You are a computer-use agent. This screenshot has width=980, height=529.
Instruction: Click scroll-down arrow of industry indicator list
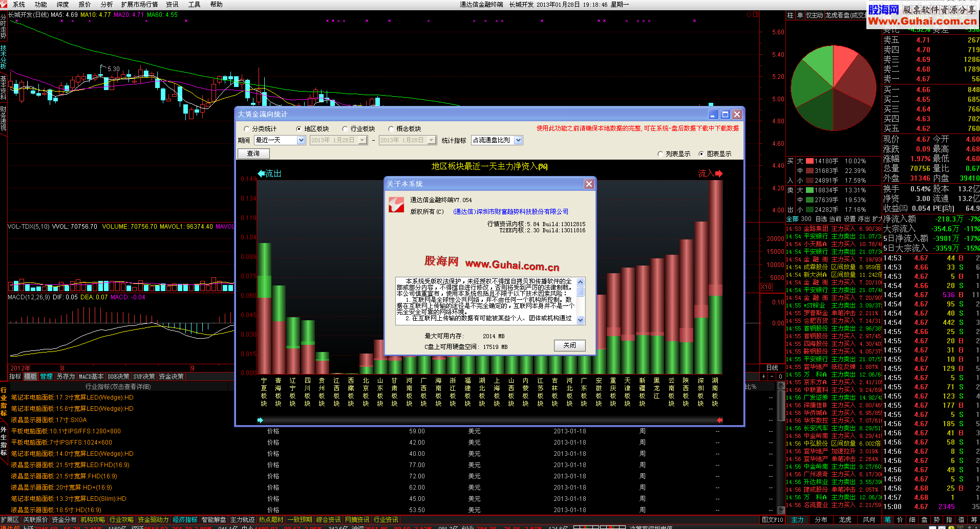(781, 510)
